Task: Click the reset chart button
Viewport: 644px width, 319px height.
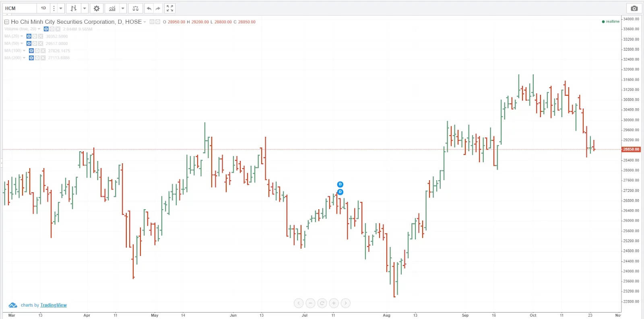Action: (x=322, y=303)
